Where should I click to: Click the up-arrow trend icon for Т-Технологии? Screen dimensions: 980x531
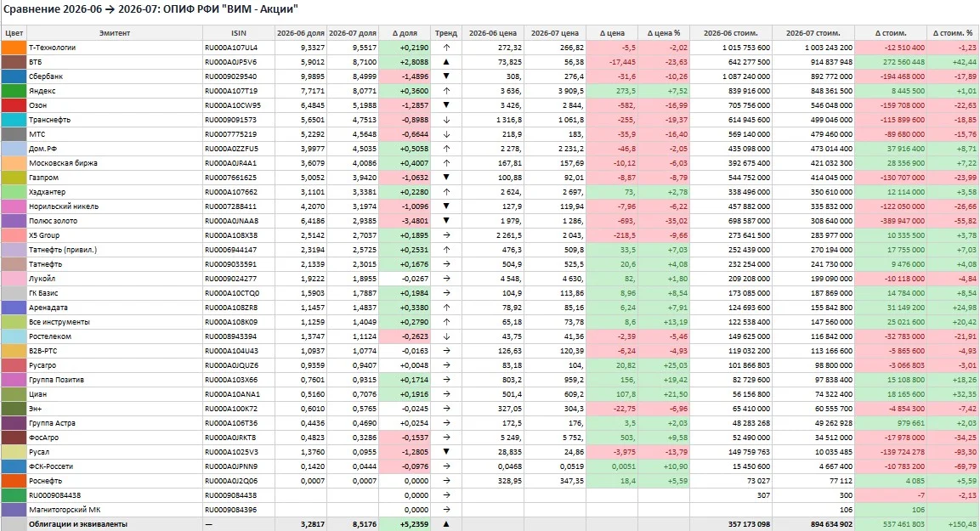(x=446, y=48)
